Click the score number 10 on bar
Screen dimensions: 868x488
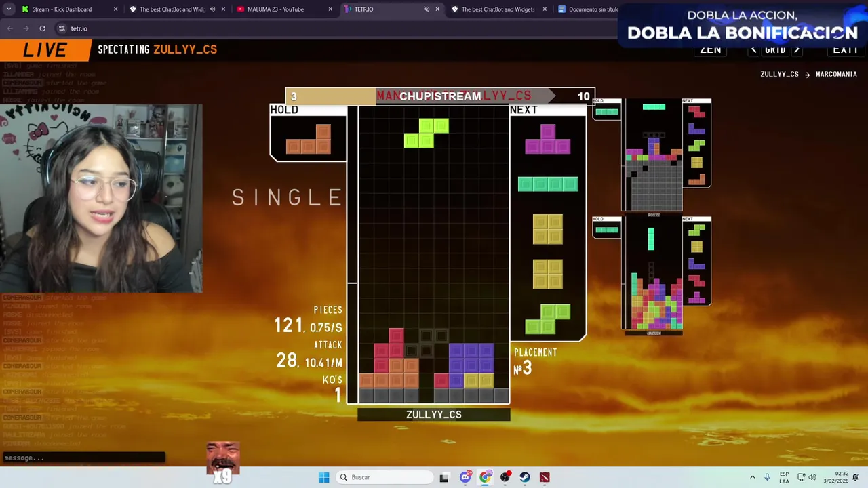[x=583, y=97]
